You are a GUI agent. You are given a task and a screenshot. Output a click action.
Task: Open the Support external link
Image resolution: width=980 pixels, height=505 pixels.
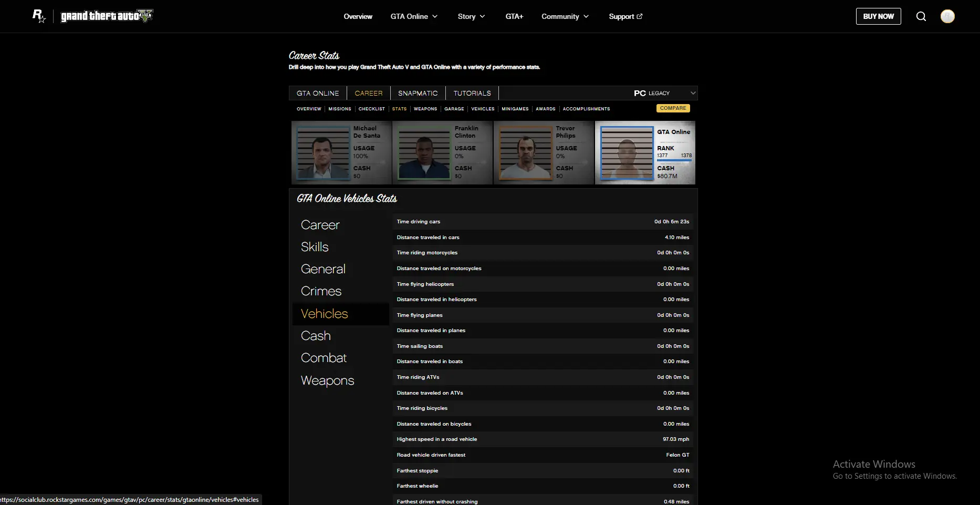(625, 16)
